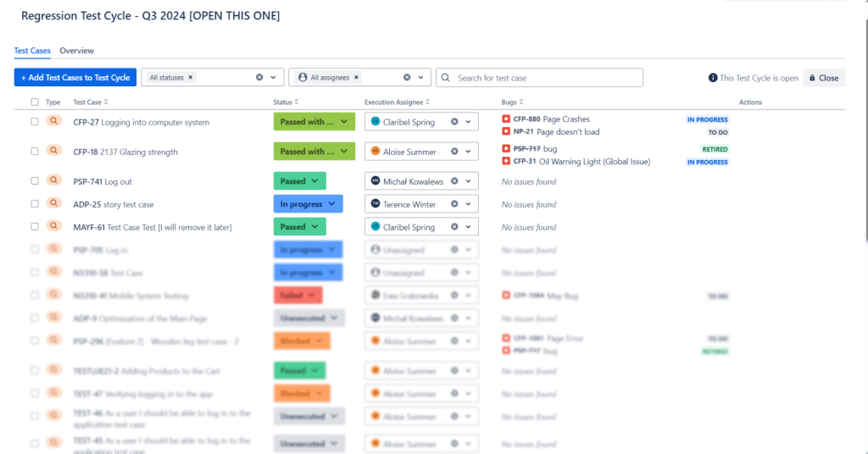This screenshot has height=454, width=868.
Task: Click the test case type icon for CFP-27
Action: (53, 121)
